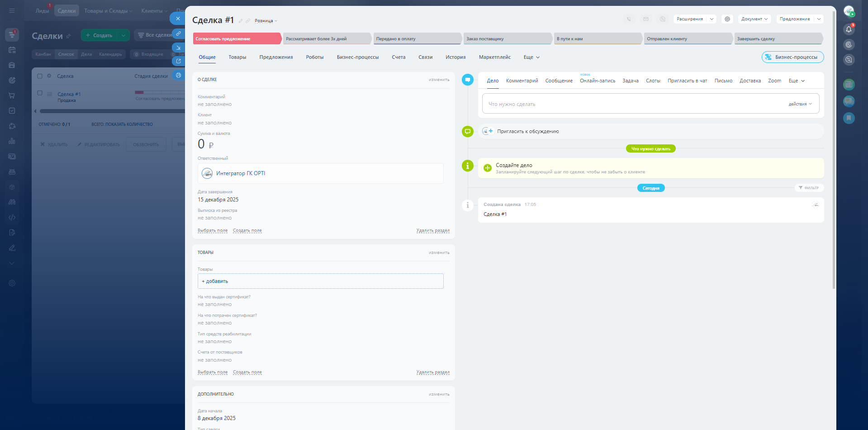Minimize the deal slider with arrow icon
This screenshot has width=868, height=430.
coord(178,48)
